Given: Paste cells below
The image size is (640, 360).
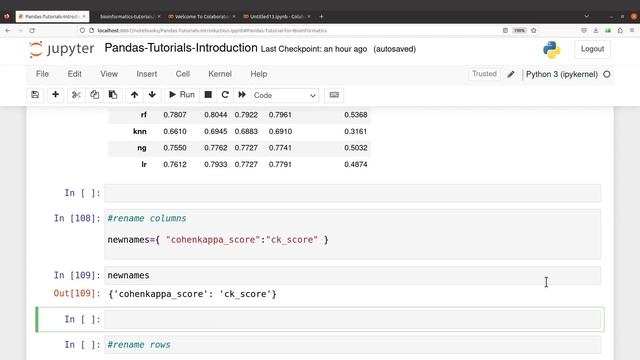Looking at the screenshot, I should click(x=113, y=95).
